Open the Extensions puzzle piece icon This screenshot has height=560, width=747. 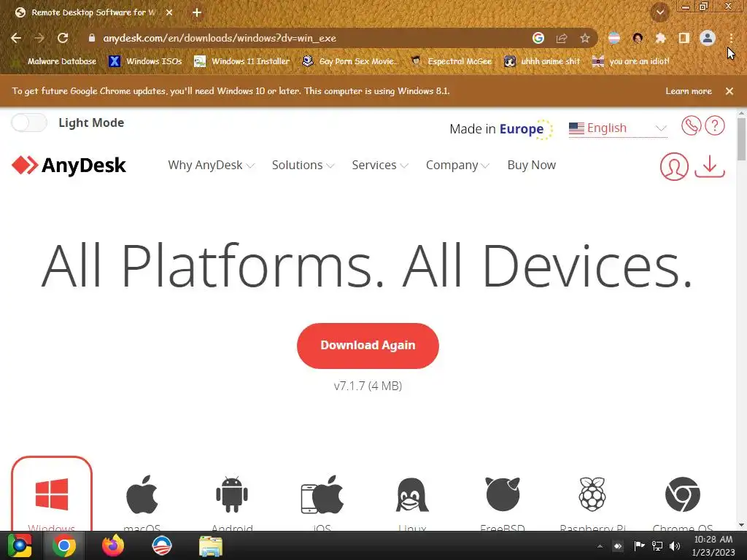660,38
